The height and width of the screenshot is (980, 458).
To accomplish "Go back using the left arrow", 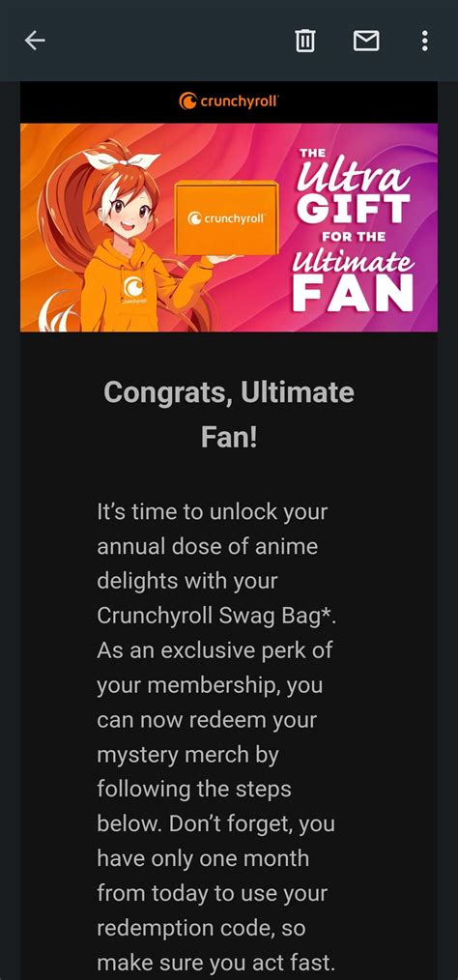I will (35, 41).
